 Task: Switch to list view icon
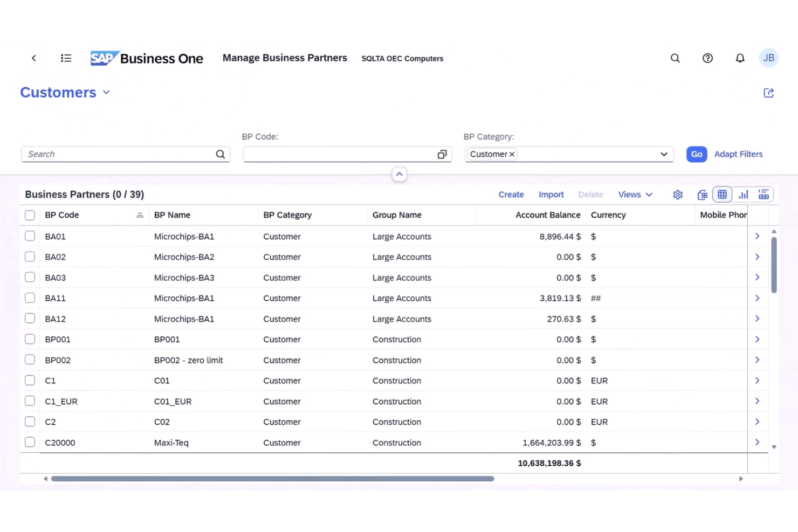(763, 195)
